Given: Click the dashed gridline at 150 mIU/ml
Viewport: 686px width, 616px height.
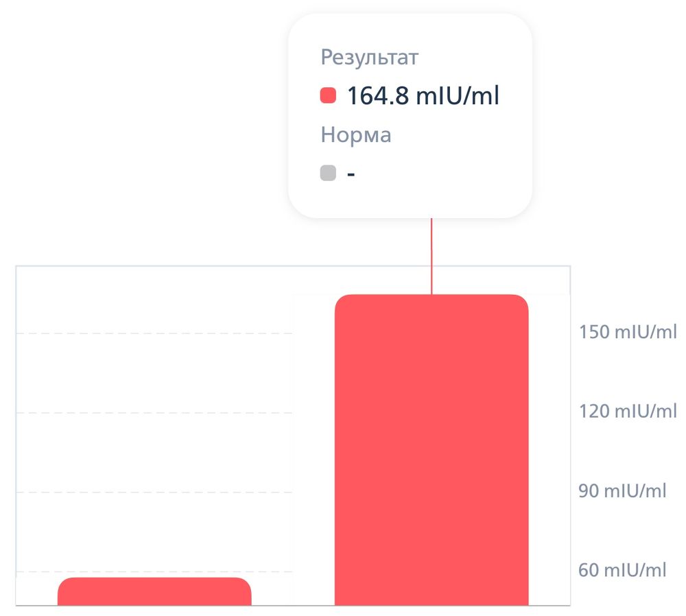Looking at the screenshot, I should tap(154, 333).
